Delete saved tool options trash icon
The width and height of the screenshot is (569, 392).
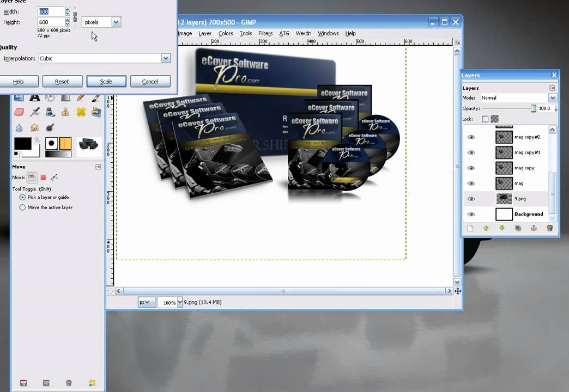[x=69, y=383]
